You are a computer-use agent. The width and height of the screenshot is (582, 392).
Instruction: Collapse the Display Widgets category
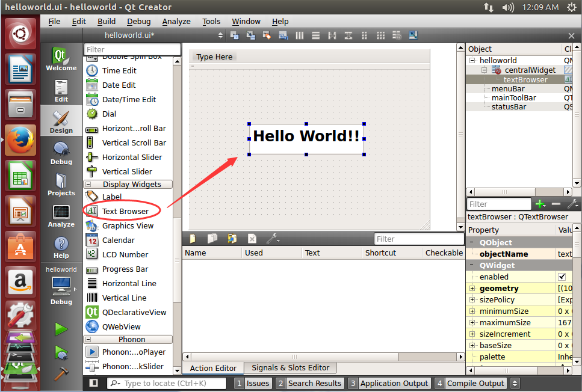coord(88,185)
